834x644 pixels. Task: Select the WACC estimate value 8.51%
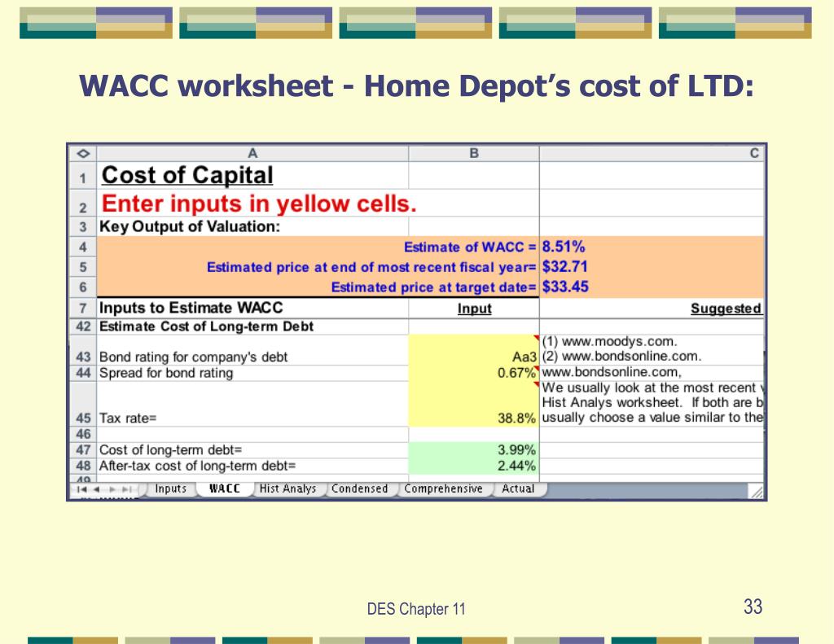[x=652, y=247]
